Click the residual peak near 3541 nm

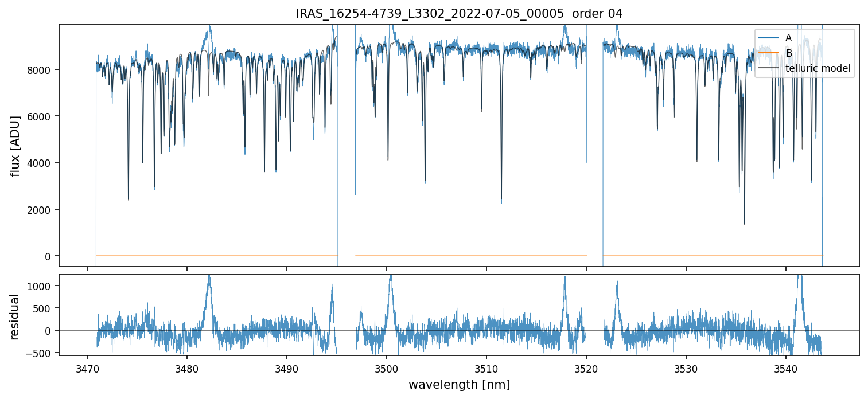click(x=799, y=279)
